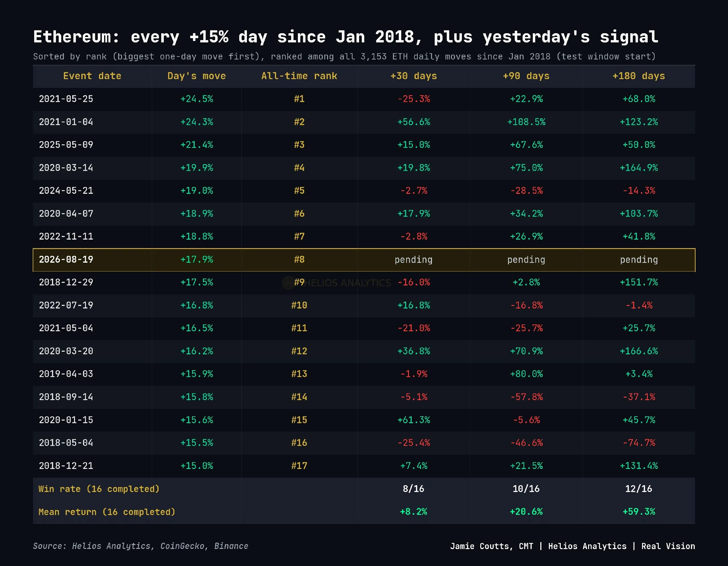Select the +180 days column header

click(x=639, y=76)
